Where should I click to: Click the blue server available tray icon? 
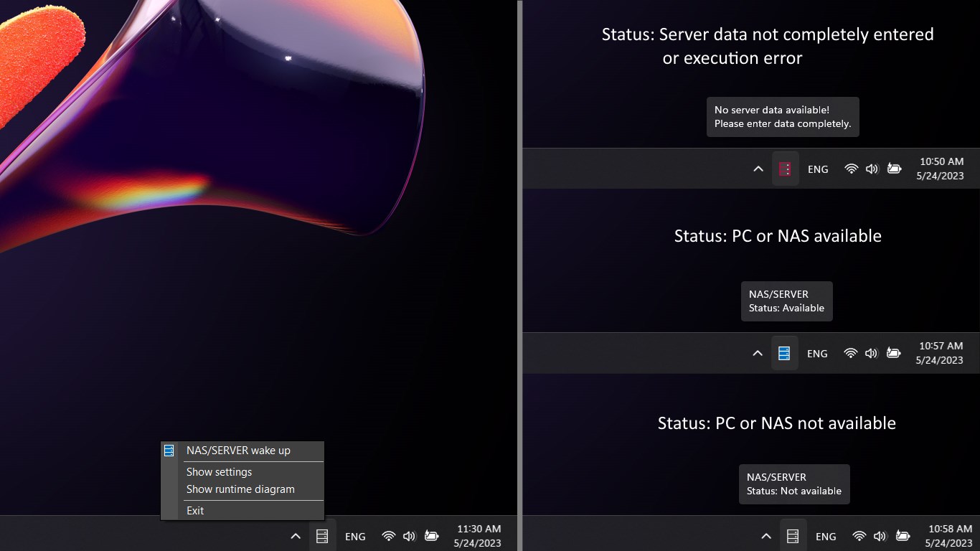pos(784,354)
